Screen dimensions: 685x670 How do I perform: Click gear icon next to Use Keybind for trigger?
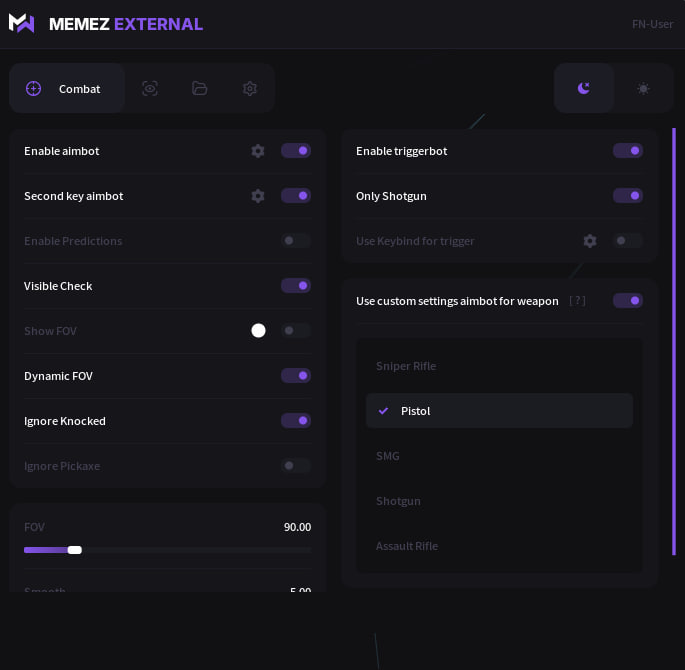[590, 241]
